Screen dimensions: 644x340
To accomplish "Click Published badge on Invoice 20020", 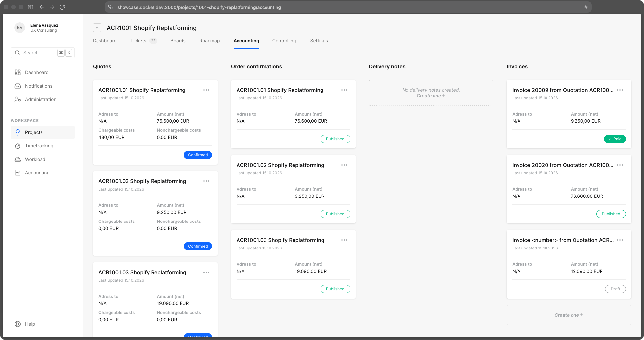I will click(611, 214).
